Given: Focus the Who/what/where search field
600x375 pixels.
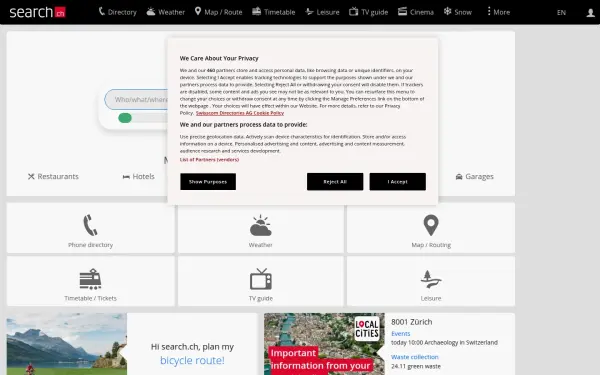Looking at the screenshot, I should tap(137, 99).
